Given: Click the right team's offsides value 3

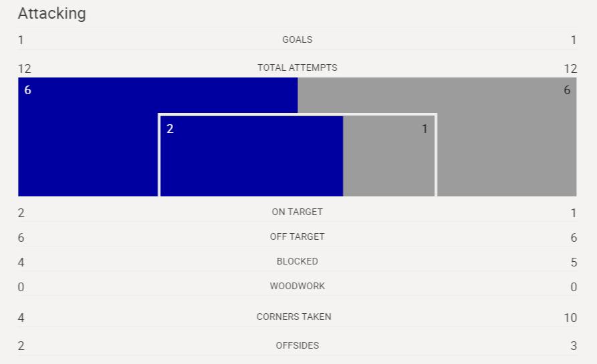Looking at the screenshot, I should 574,346.
